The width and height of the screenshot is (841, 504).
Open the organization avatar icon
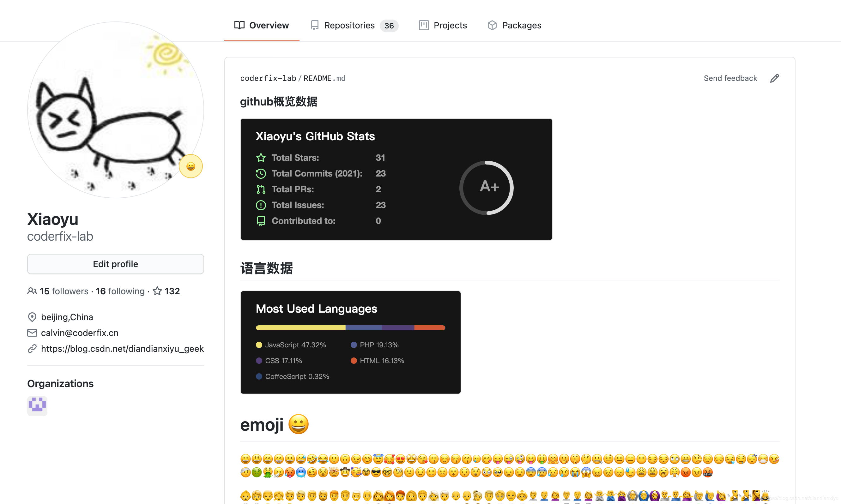tap(37, 405)
